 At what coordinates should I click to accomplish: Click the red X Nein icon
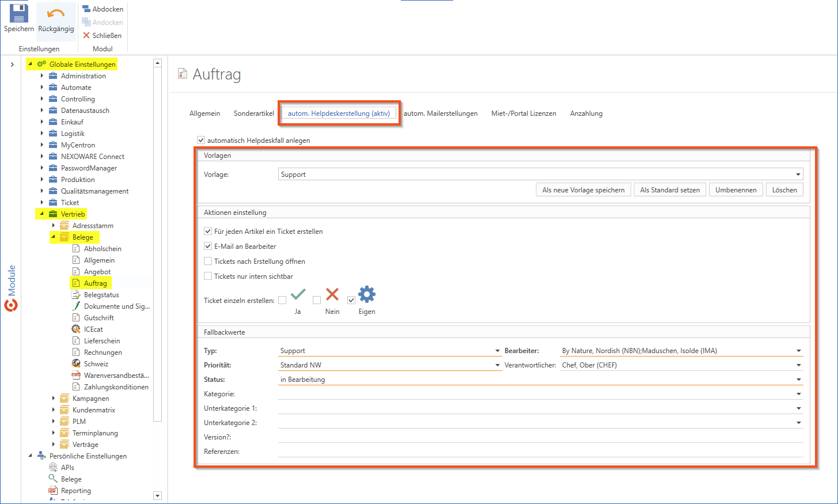(332, 294)
